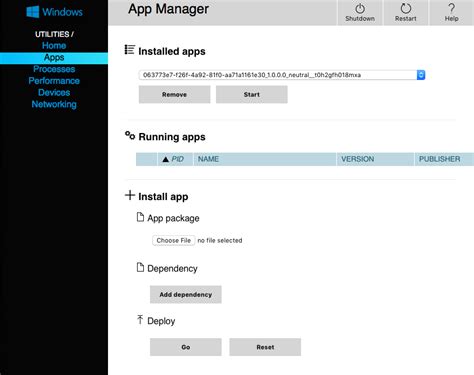
Task: Click Choose File for app package
Action: 174,240
